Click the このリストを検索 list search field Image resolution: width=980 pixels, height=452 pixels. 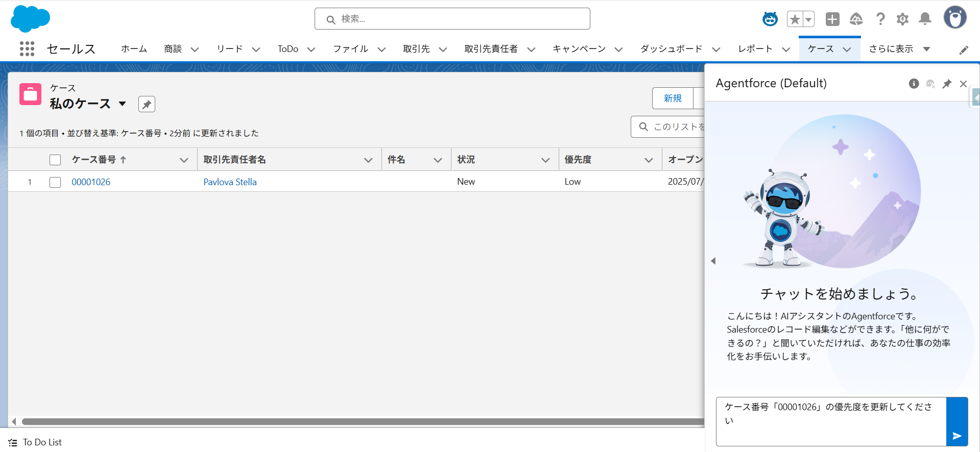[668, 127]
